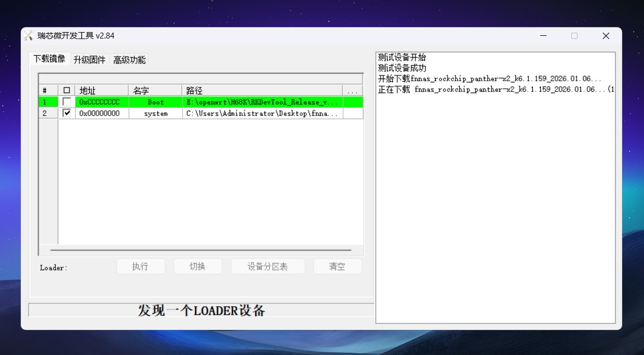The height and width of the screenshot is (355, 644).
Task: Uncheck the system row checkbox
Action: pos(67,113)
